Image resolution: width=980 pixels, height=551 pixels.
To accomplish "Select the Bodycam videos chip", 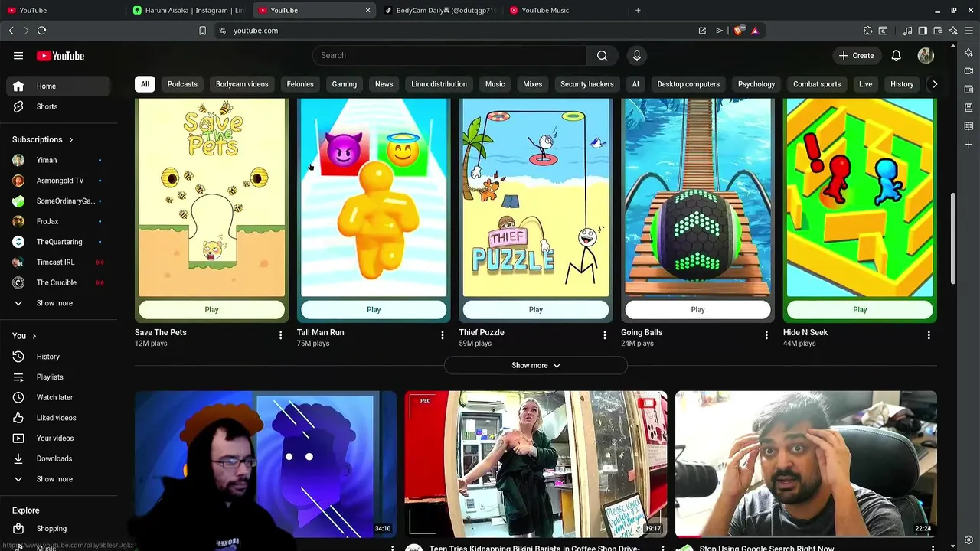I will coord(242,84).
